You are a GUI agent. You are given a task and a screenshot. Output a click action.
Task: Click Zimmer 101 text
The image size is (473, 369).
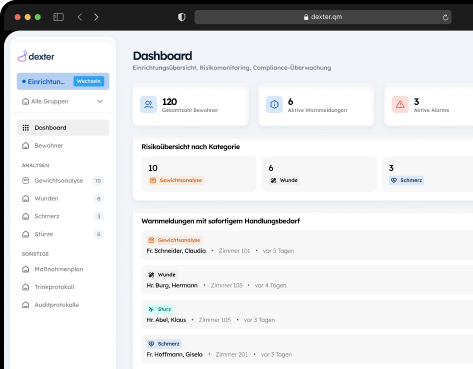tap(234, 251)
